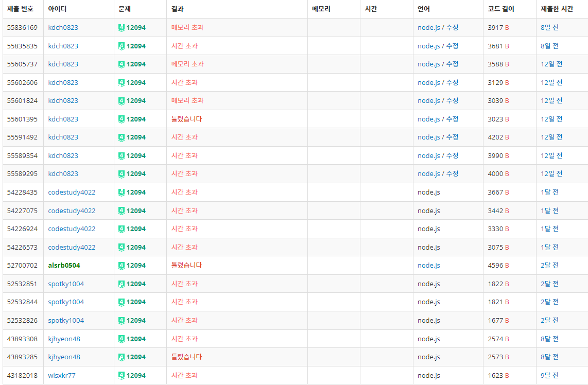Image resolution: width=588 pixels, height=385 pixels.
Task: Click the tier badge icon in submission 55602606 row
Action: (x=121, y=82)
